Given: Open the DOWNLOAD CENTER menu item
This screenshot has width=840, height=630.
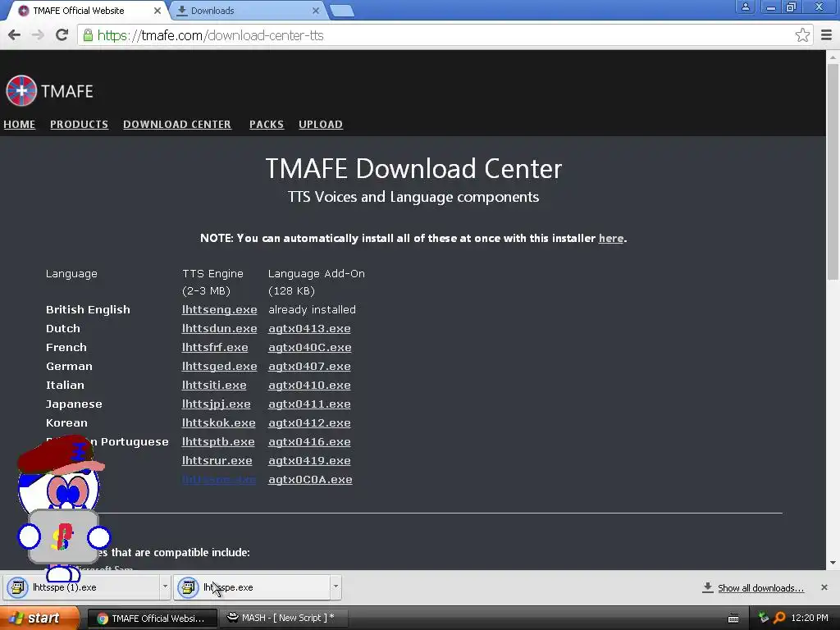Looking at the screenshot, I should [177, 125].
